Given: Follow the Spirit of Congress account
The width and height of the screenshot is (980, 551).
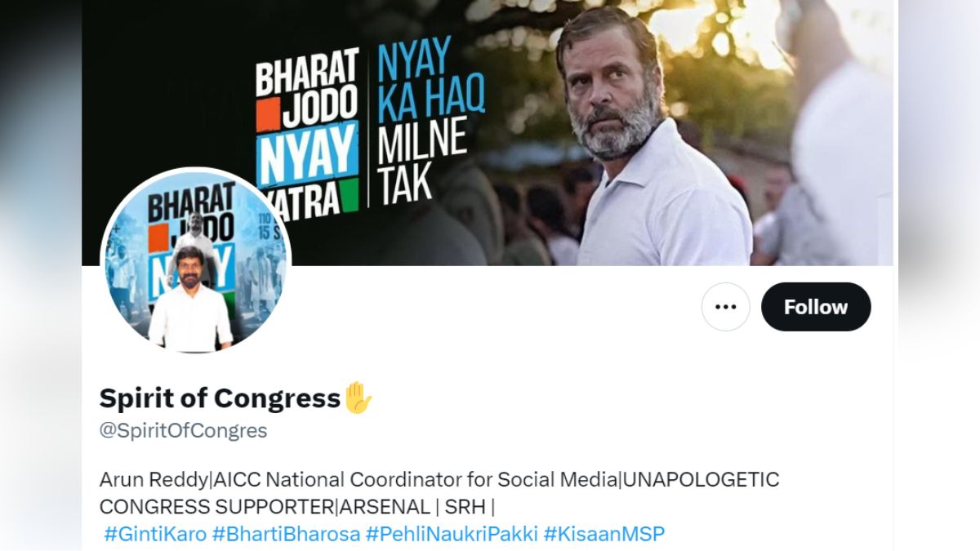Looking at the screenshot, I should coord(816,307).
